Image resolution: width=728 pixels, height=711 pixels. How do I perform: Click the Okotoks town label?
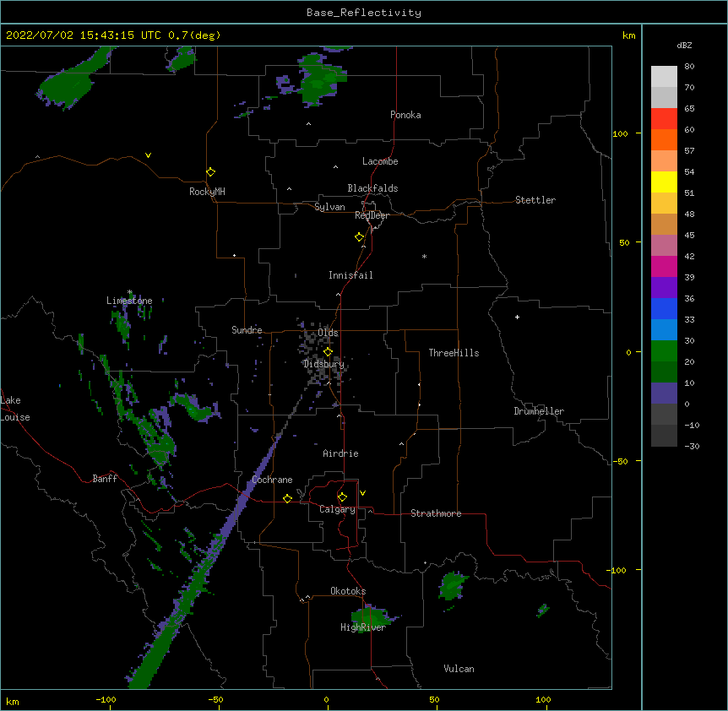(348, 591)
